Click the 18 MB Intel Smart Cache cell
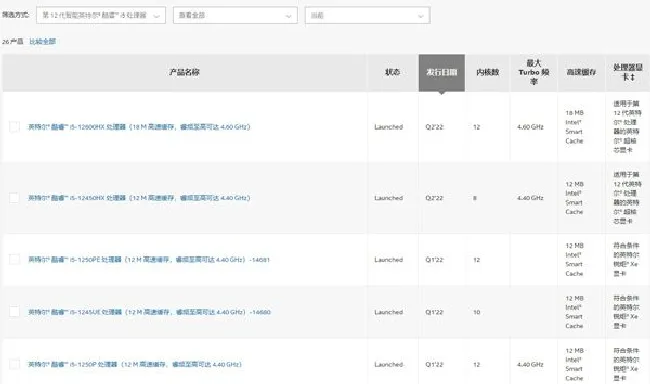Screen dimensions: 650x384 [x=574, y=127]
